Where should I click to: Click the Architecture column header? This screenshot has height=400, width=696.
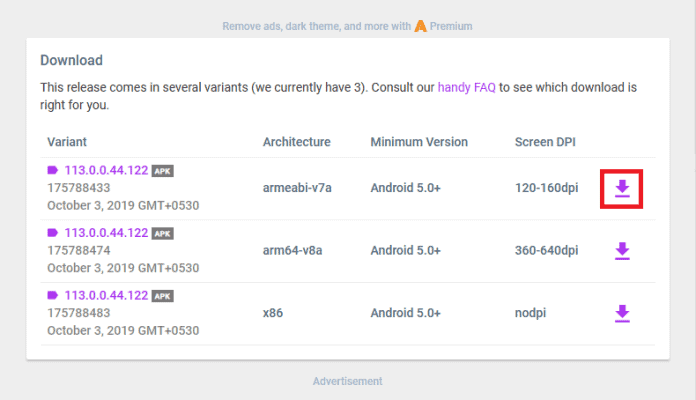point(296,141)
